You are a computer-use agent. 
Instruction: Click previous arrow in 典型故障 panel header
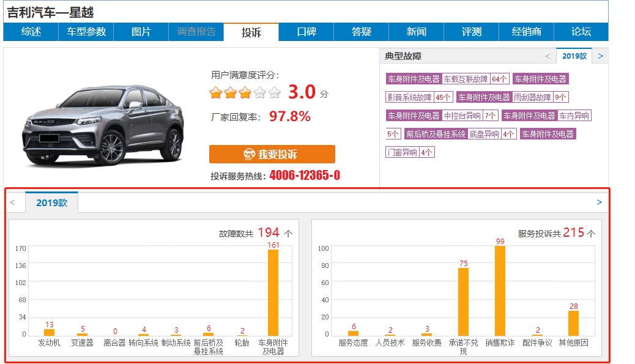548,56
